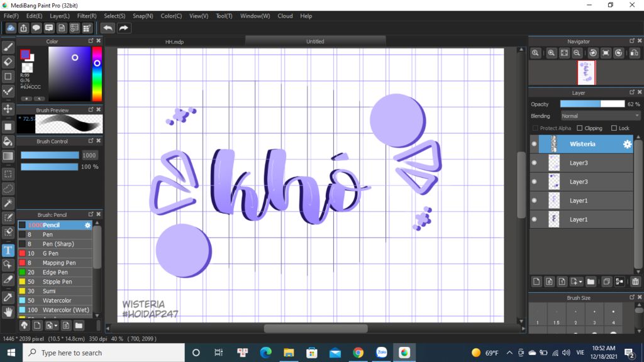Open the Filter menu
The image size is (644, 362).
point(87,16)
